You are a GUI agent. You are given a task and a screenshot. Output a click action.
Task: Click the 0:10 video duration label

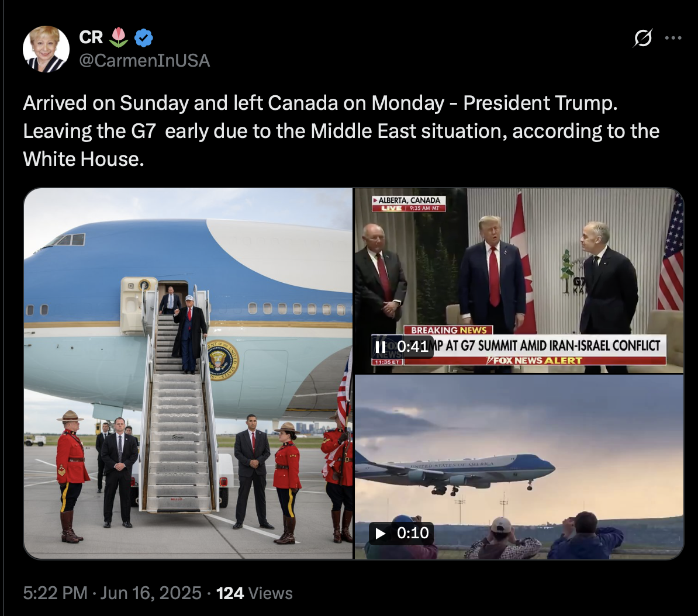[412, 533]
